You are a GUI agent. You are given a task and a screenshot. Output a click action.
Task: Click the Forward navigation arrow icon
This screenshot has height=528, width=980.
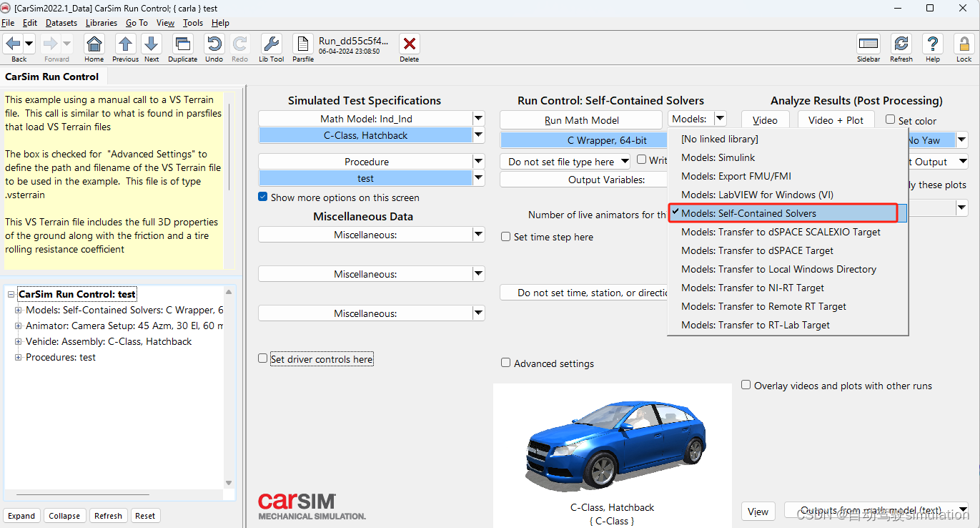[51, 43]
